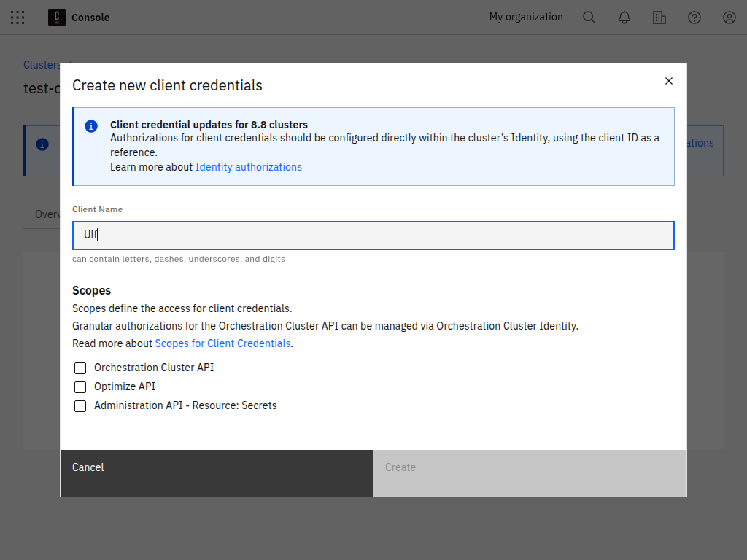Open the organization building icon
This screenshot has width=747, height=560.
pos(659,17)
